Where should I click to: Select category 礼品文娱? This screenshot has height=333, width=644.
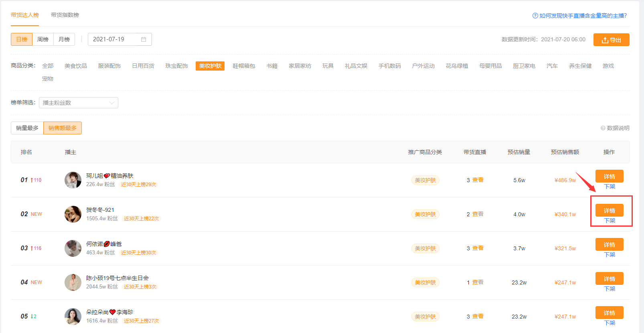pyautogui.click(x=356, y=66)
